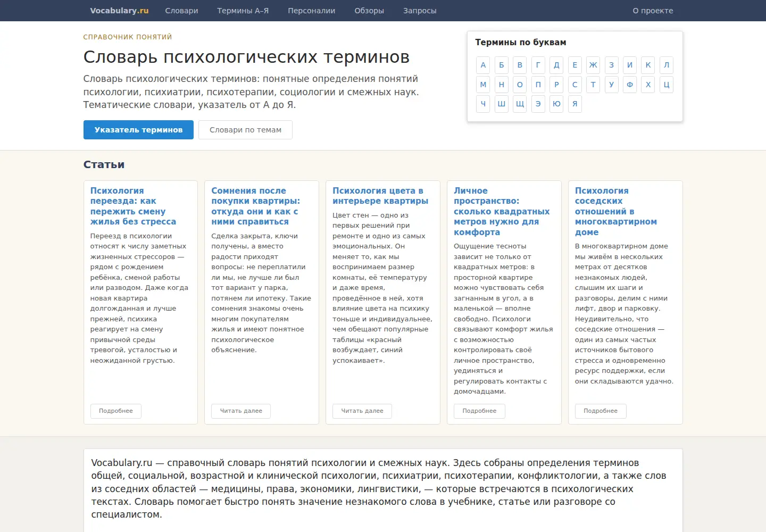Click the СПРАВОЧНИК ПОНЯТИЙ label

(128, 37)
